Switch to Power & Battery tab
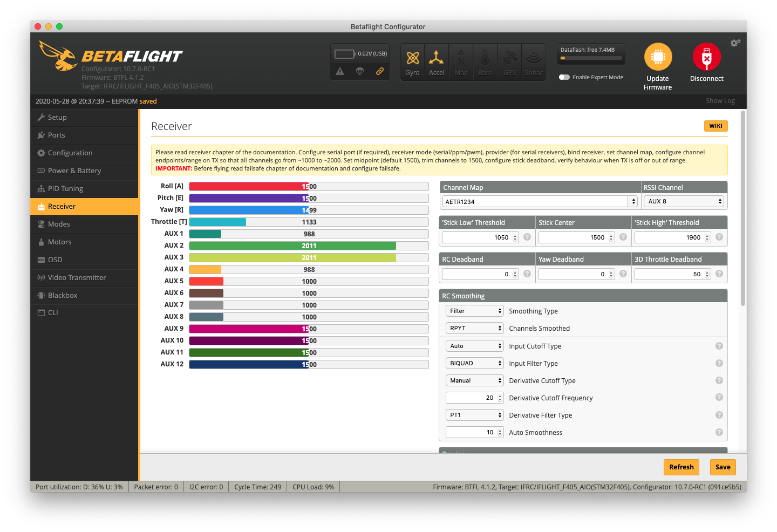The height and width of the screenshot is (532, 777). point(85,170)
